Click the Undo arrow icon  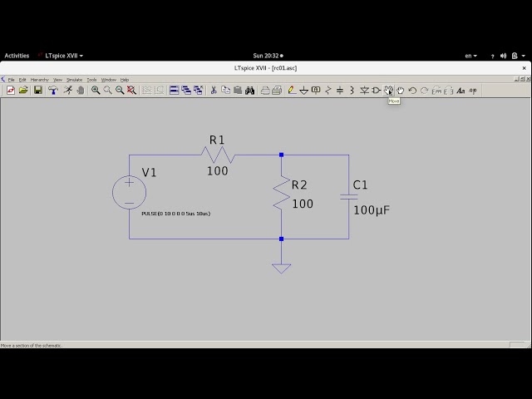[x=412, y=91]
